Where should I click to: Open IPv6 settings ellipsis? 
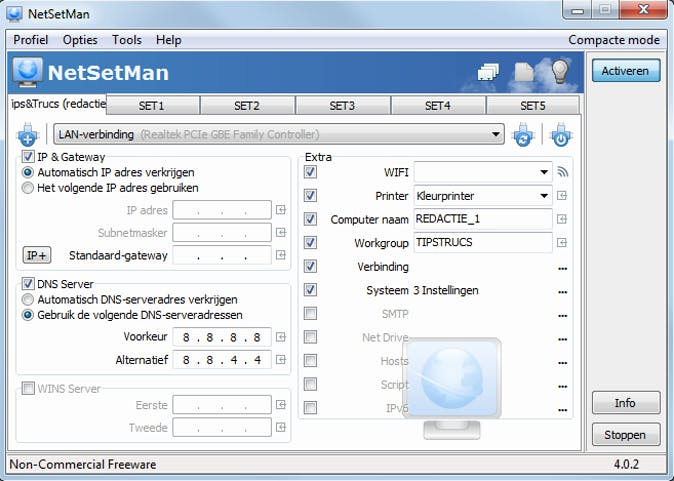click(x=562, y=410)
